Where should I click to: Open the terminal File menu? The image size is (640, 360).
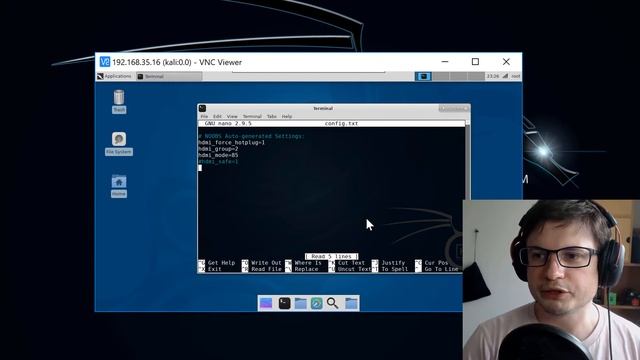[204, 116]
